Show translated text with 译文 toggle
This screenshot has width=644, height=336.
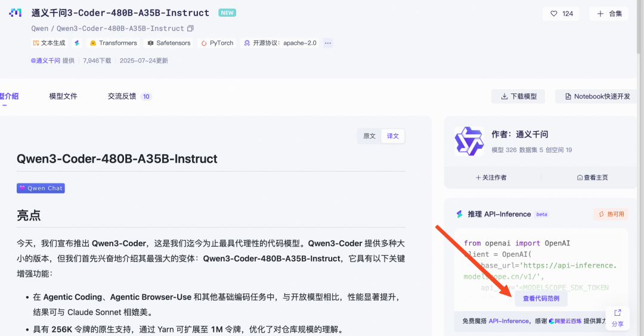coord(392,136)
